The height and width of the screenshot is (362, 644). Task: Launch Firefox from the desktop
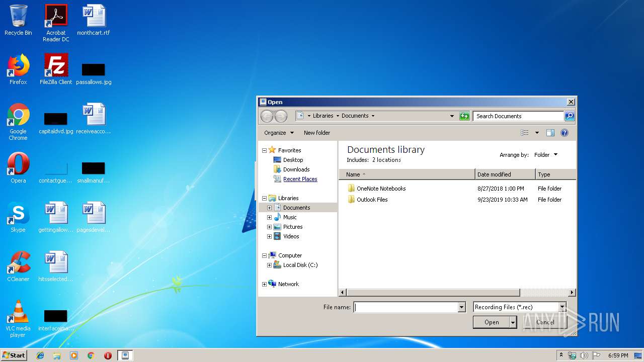pos(18,69)
